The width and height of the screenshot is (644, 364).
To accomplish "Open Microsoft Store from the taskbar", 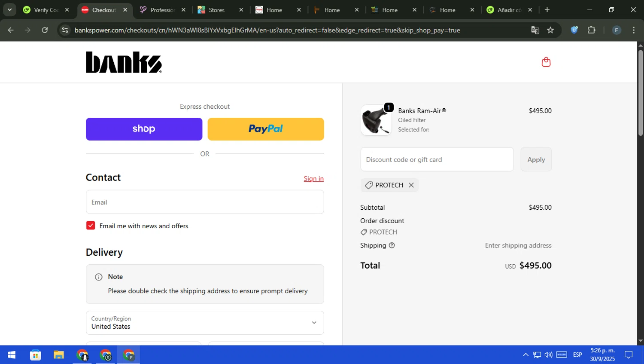I will pos(35,355).
